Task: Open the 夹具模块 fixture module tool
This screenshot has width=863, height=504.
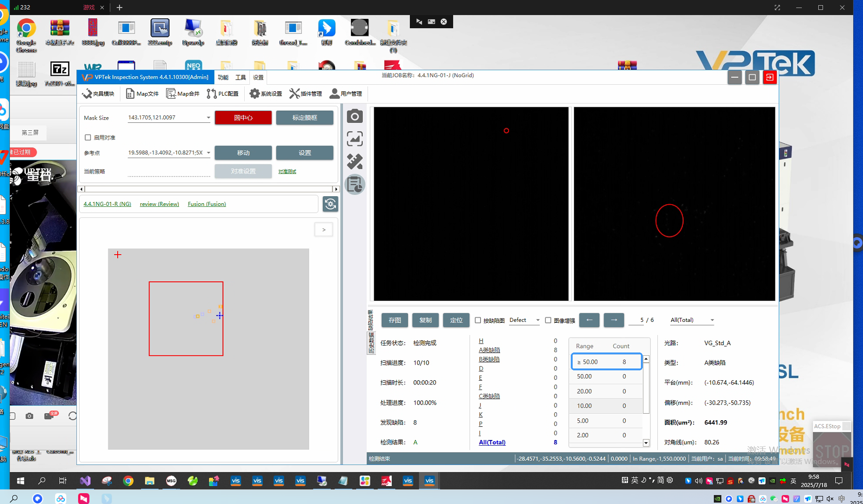Action: (x=98, y=94)
